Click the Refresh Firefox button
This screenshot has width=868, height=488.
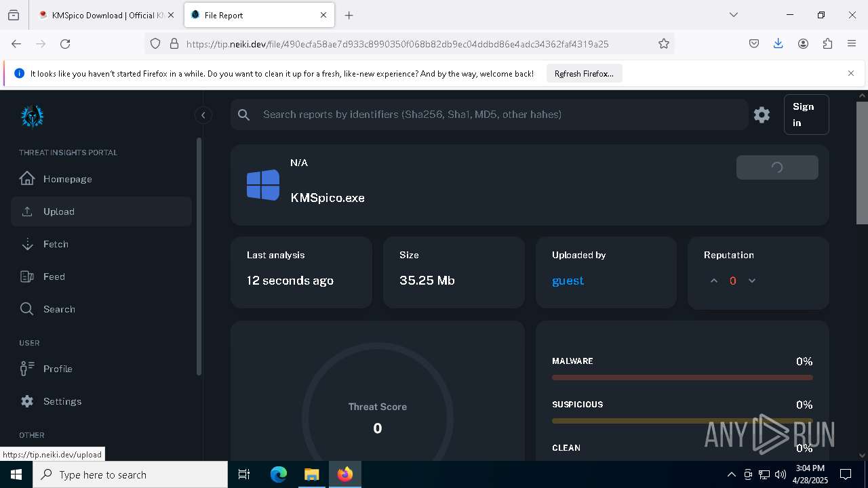coord(584,73)
